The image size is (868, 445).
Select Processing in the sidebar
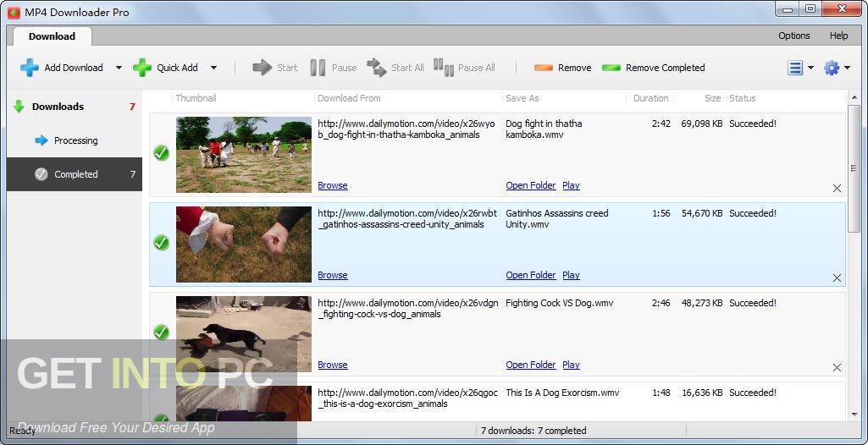tap(75, 140)
